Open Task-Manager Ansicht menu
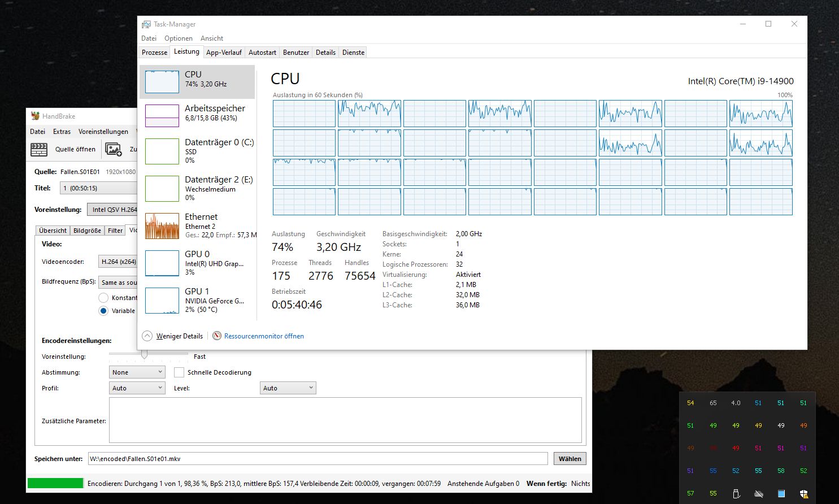The image size is (839, 504). click(212, 38)
